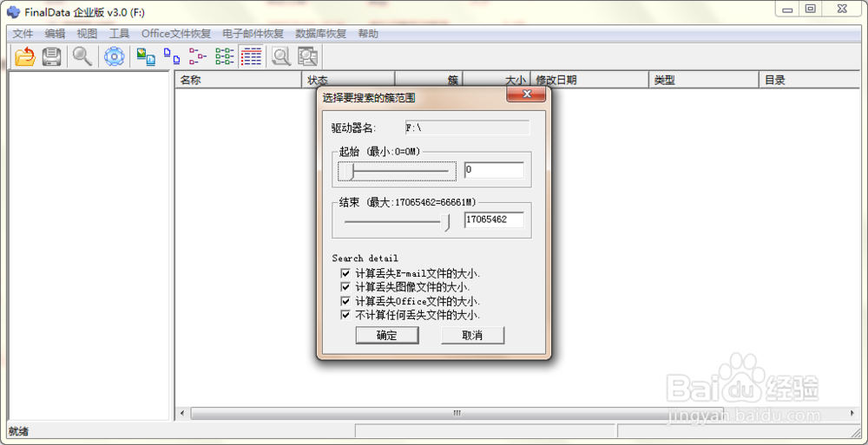Open the 文件 menu
Viewport: 868px width, 445px height.
pos(23,34)
